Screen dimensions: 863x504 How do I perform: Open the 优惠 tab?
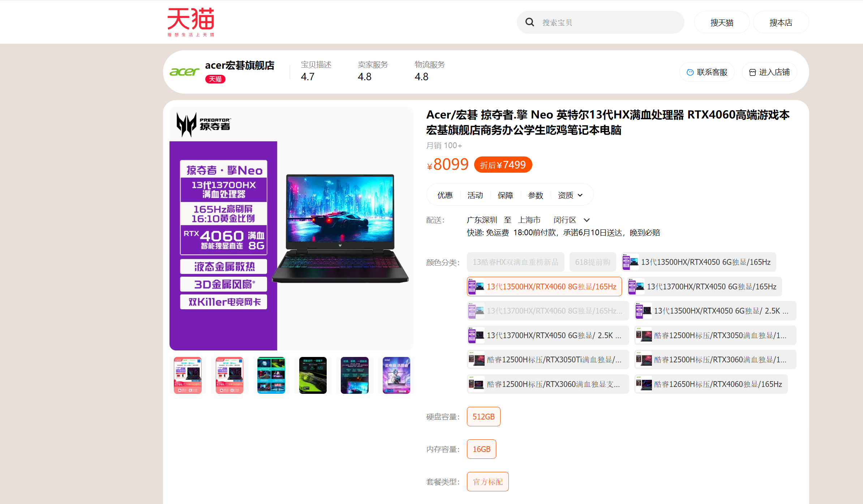pos(445,195)
